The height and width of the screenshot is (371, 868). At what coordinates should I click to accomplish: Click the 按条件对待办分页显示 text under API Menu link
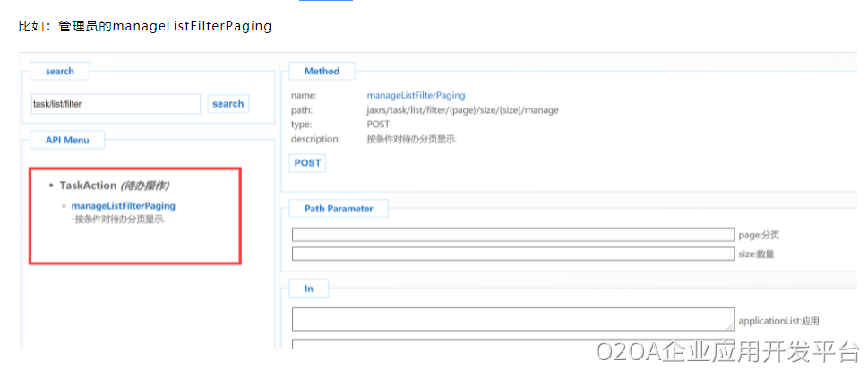[x=119, y=219]
